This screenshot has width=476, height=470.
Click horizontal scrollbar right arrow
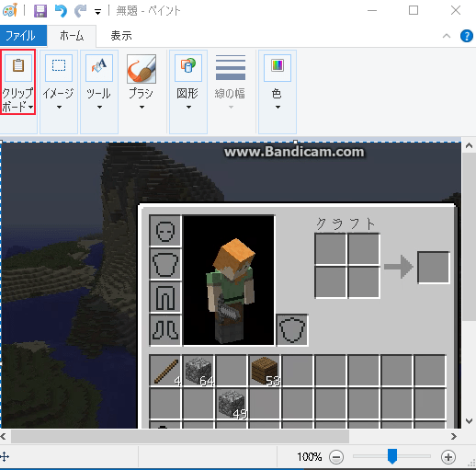[x=454, y=436]
